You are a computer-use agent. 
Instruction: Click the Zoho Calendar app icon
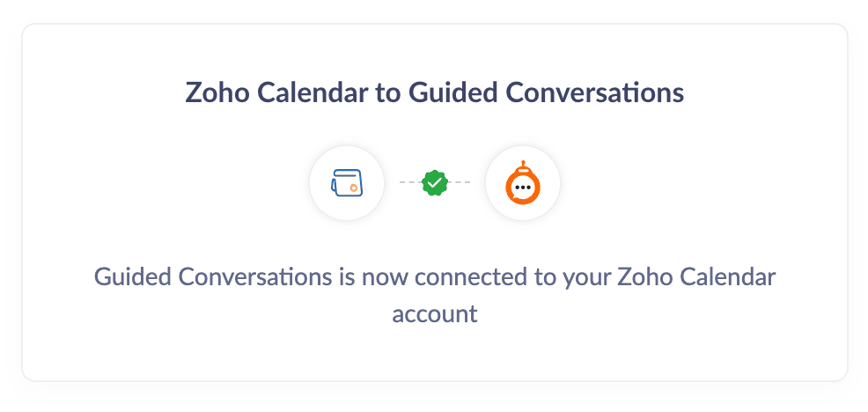[x=346, y=183]
